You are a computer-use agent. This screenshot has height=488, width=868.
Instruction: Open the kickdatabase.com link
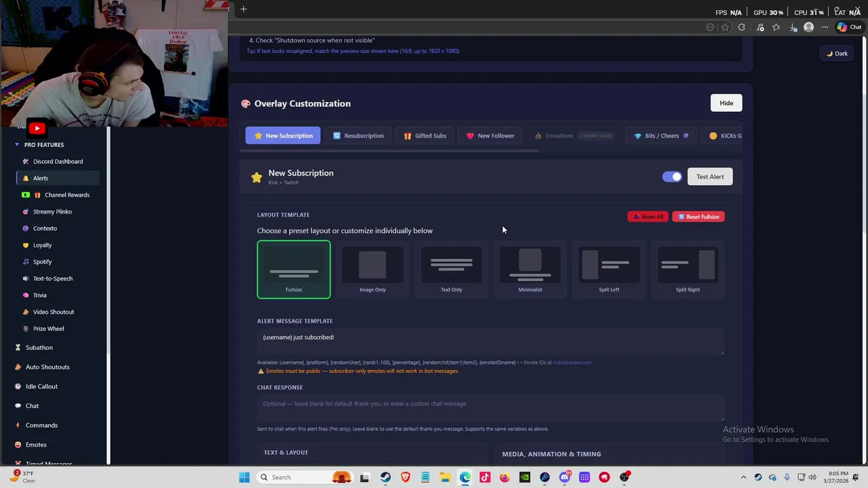572,363
